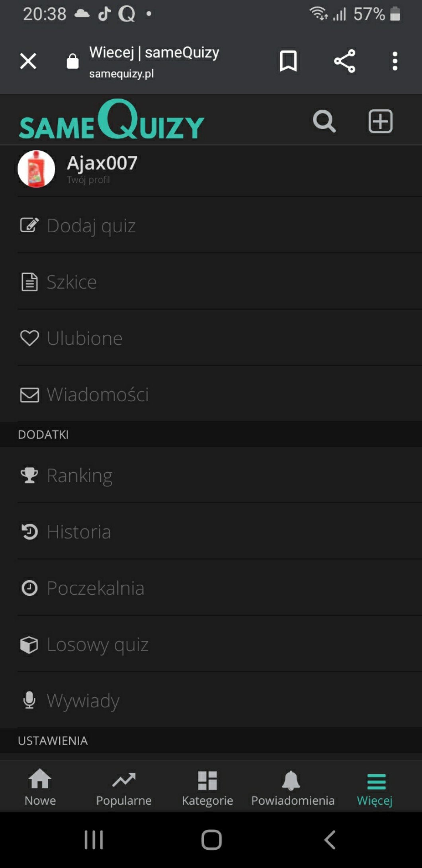422x868 pixels.
Task: Tap the Historia history clock icon
Action: (29, 532)
